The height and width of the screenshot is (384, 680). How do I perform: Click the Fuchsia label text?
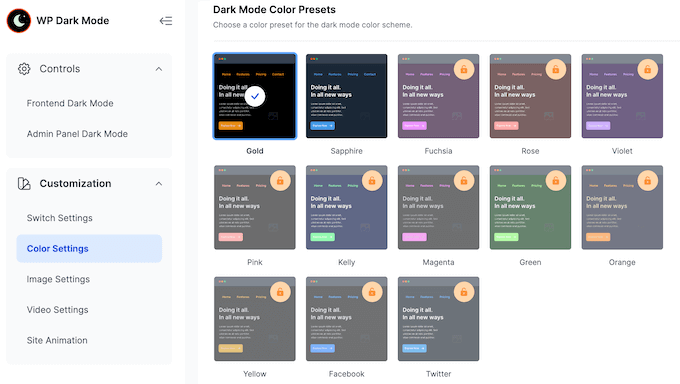click(438, 151)
